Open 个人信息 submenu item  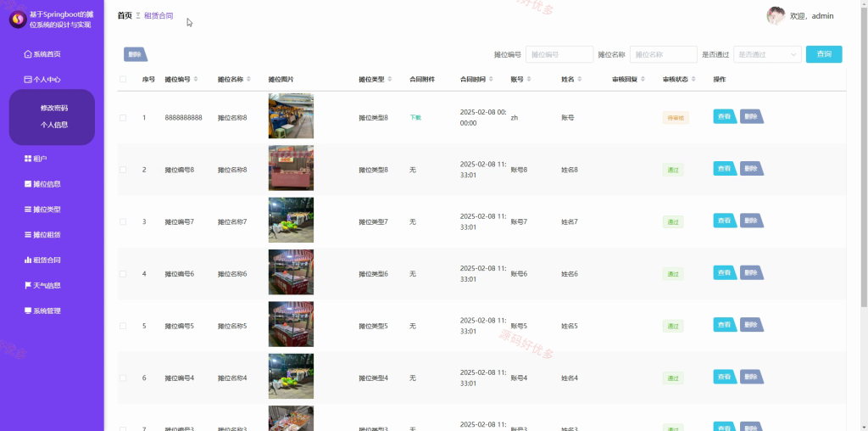[x=53, y=125]
